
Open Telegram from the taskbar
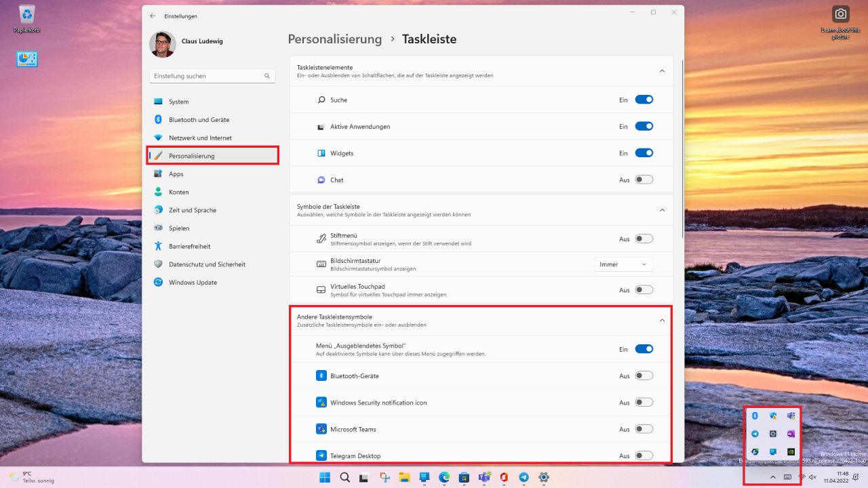pyautogui.click(x=524, y=477)
